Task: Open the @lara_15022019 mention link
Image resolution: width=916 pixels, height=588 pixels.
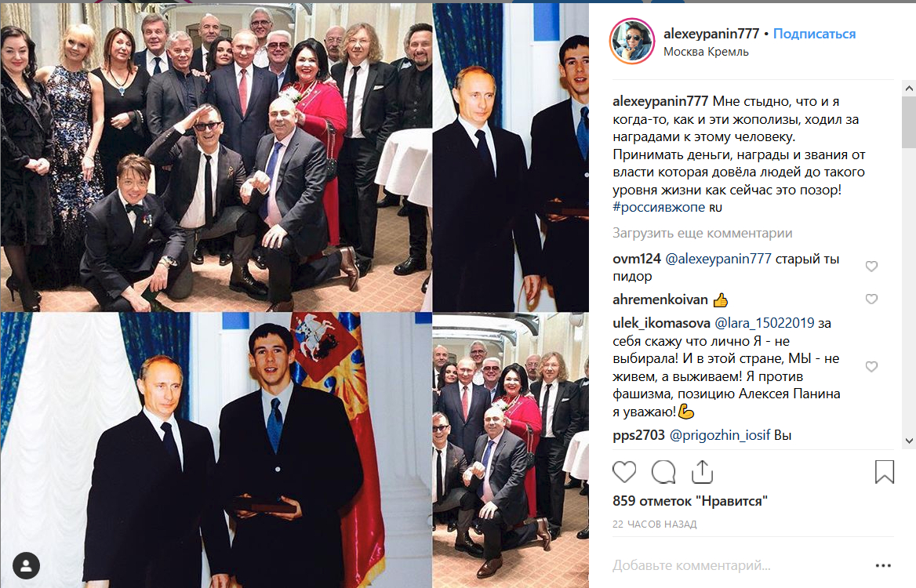Action: coord(764,323)
